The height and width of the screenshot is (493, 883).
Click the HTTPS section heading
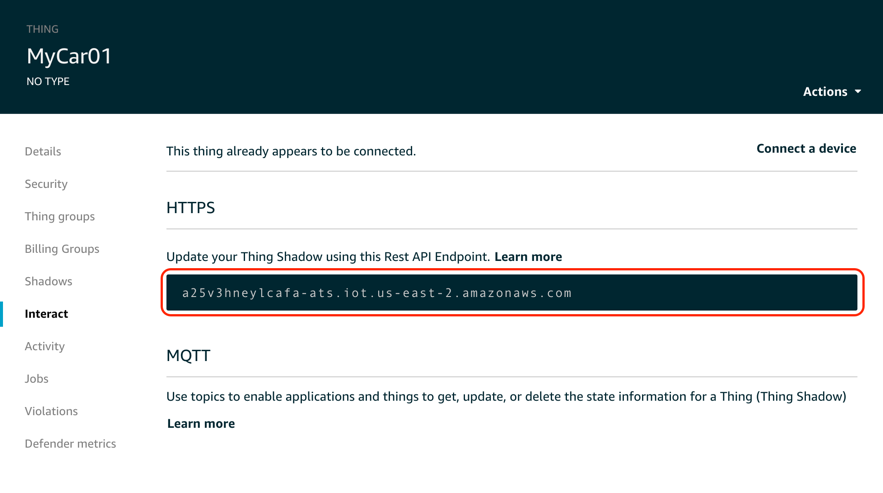190,208
